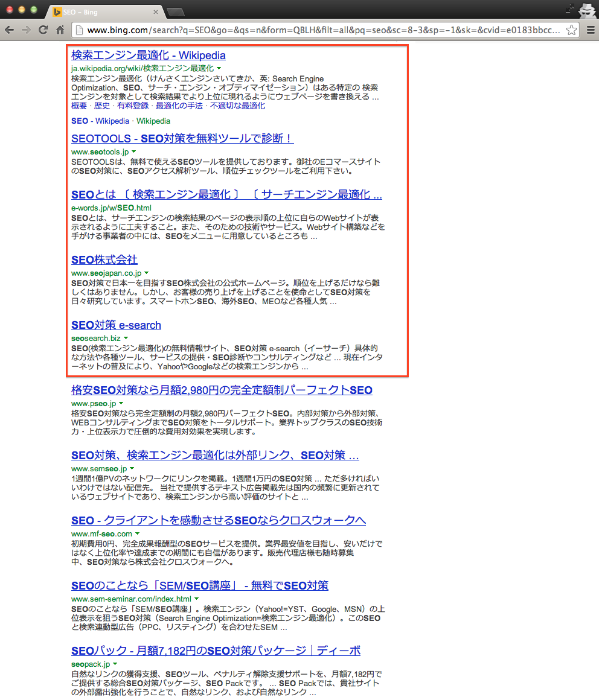Click the green Wikipedia link after SEO - Wikipedia

(153, 121)
